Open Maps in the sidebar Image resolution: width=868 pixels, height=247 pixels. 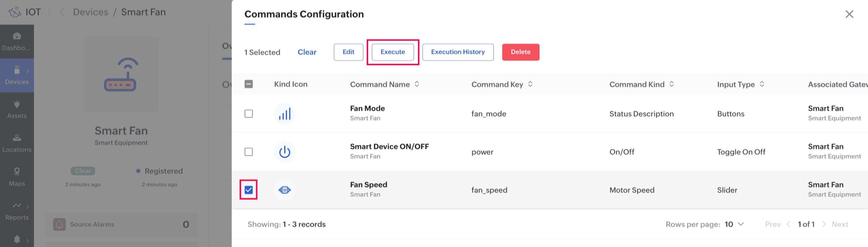17,177
